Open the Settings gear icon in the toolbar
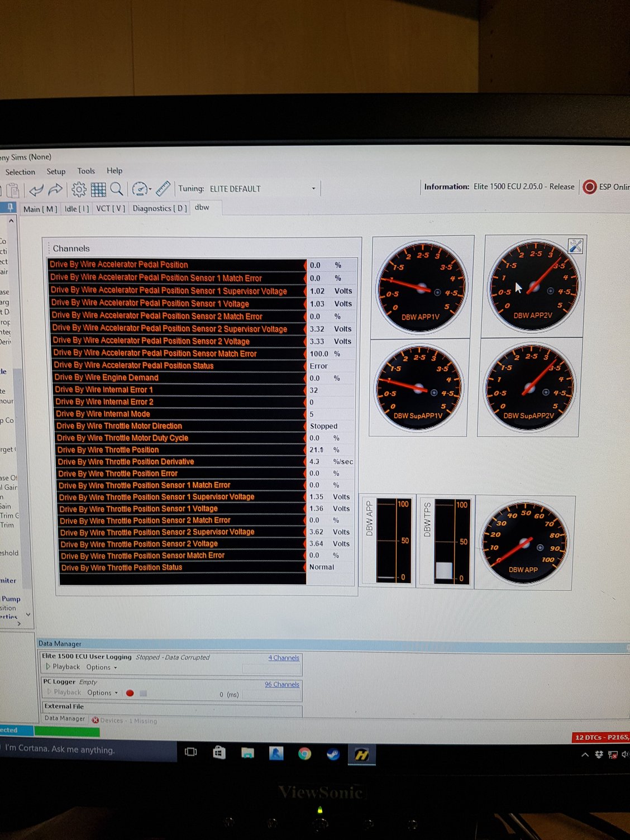The height and width of the screenshot is (840, 630). pyautogui.click(x=78, y=189)
